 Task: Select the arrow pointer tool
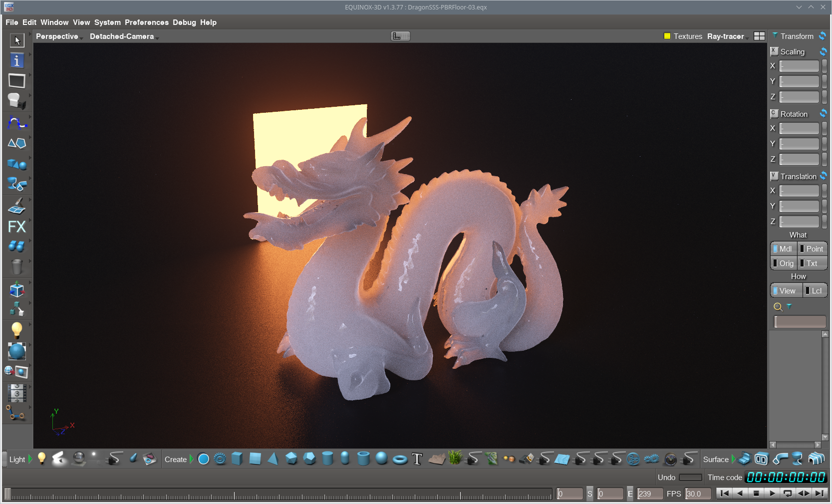point(17,40)
